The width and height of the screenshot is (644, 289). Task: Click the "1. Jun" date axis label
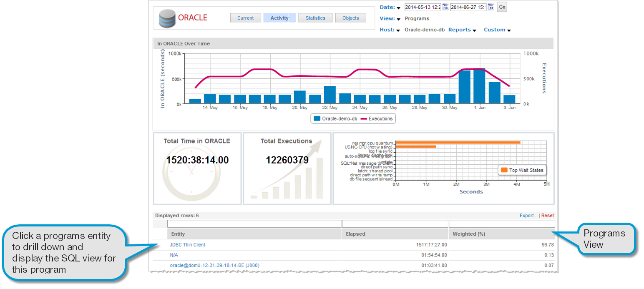[480, 108]
